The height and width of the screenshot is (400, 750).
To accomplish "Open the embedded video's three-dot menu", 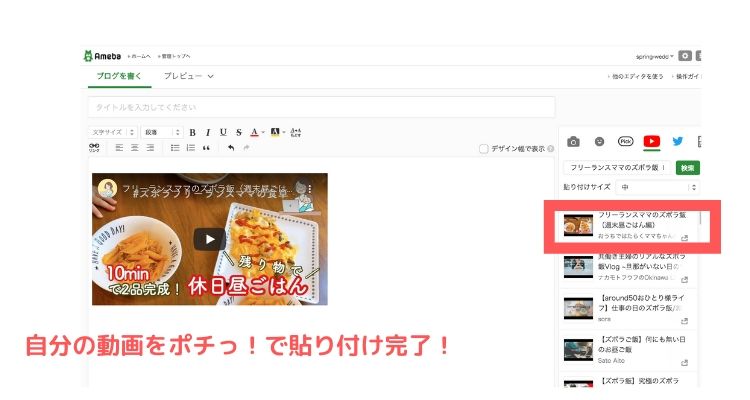I will point(310,189).
